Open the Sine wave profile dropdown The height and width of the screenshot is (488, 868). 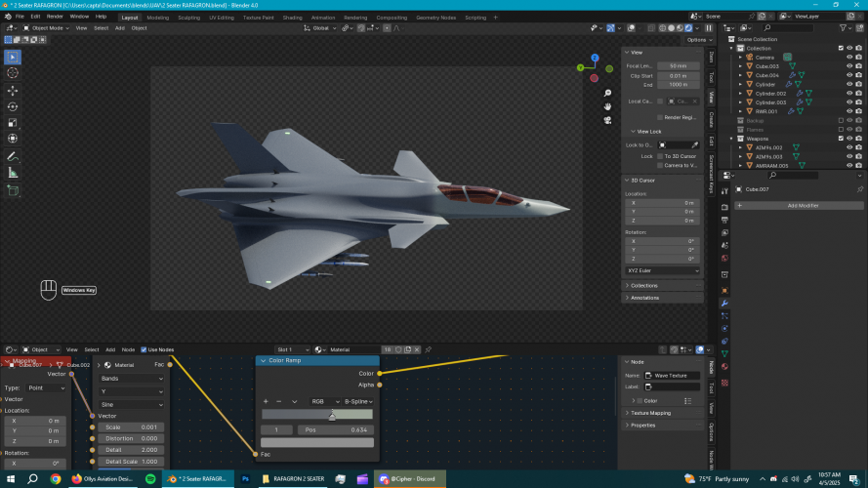coord(131,404)
